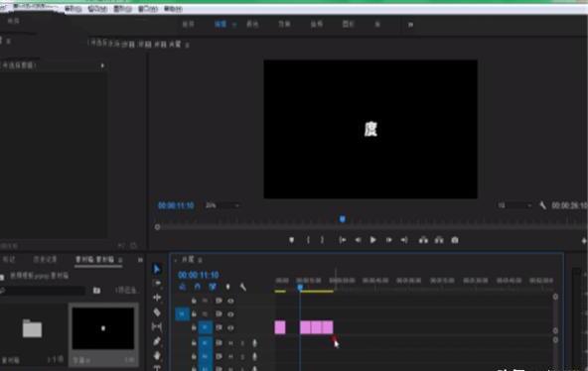Toggle lock on pink clips track

coord(194,328)
